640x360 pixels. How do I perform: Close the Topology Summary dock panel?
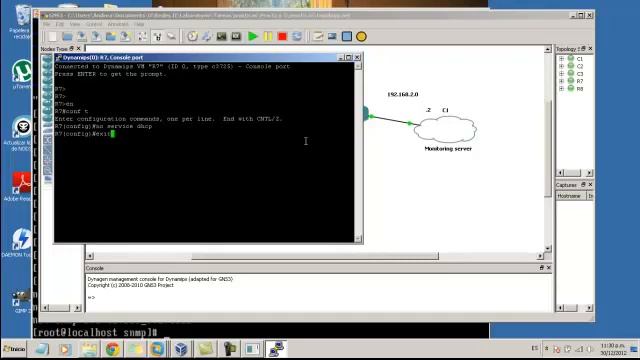pos(590,49)
